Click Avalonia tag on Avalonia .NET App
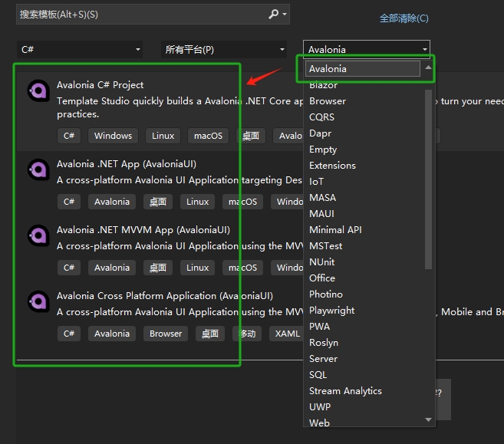 coord(112,202)
